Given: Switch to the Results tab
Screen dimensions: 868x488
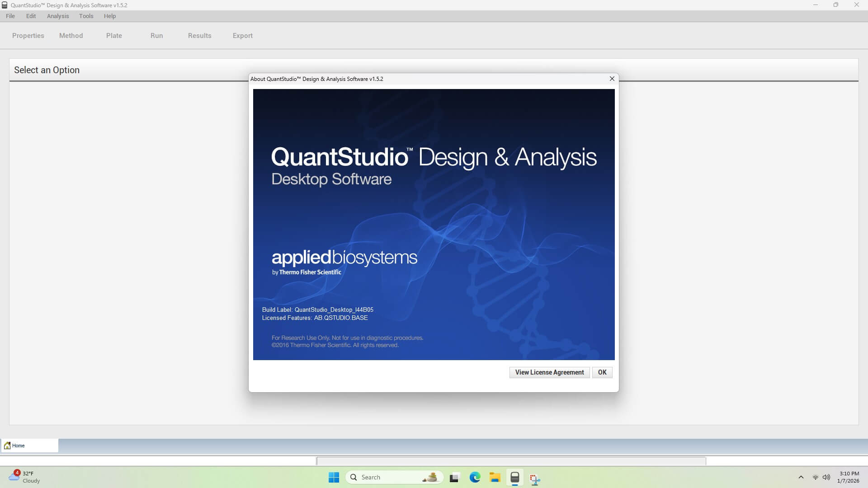Looking at the screenshot, I should [x=199, y=36].
